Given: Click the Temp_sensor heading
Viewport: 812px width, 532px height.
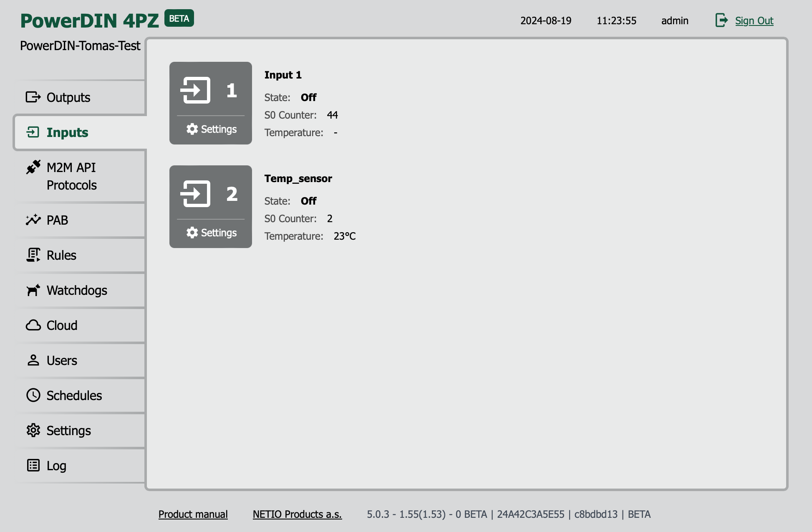Looking at the screenshot, I should tap(298, 178).
